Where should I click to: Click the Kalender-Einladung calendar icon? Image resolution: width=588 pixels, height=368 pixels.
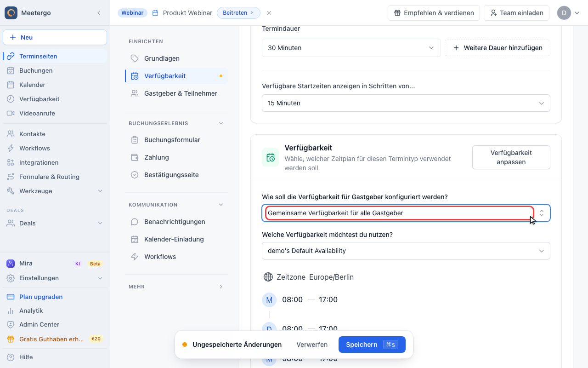point(135,239)
